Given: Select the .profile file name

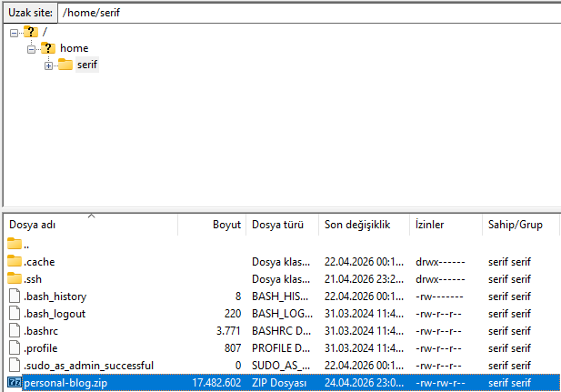Looking at the screenshot, I should point(40,348).
